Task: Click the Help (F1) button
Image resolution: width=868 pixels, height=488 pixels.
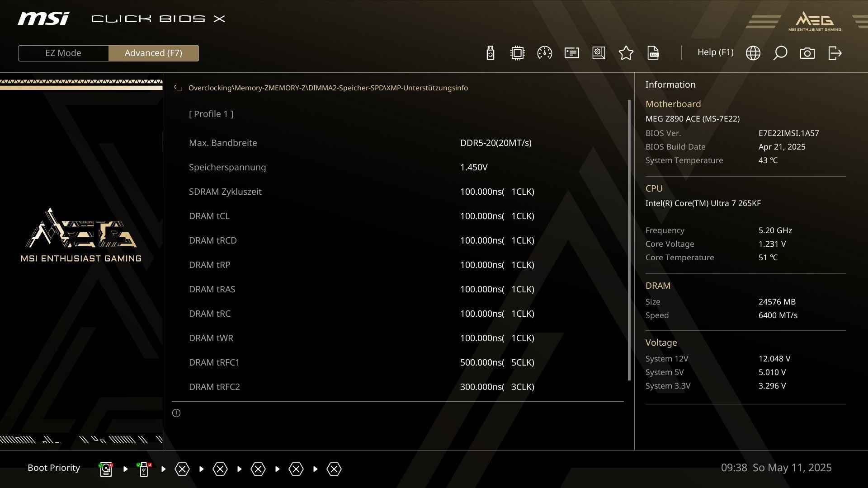Action: [x=715, y=52]
